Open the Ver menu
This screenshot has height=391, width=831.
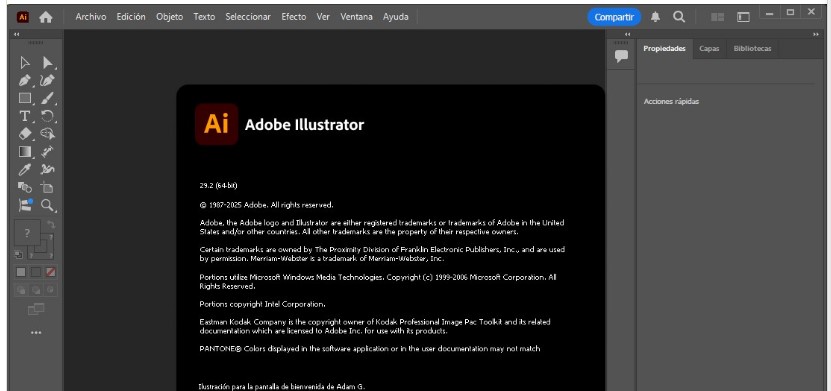coord(323,17)
